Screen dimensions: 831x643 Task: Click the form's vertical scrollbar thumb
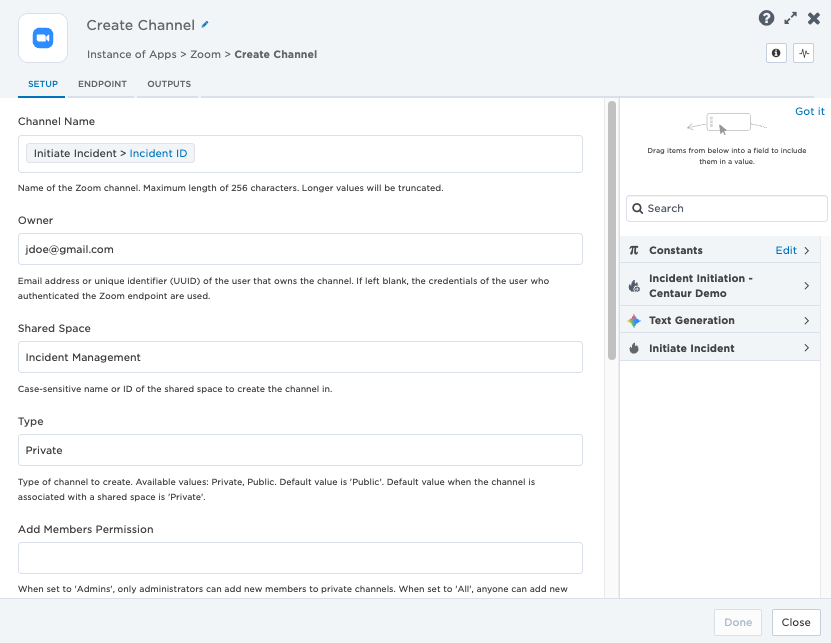point(612,231)
